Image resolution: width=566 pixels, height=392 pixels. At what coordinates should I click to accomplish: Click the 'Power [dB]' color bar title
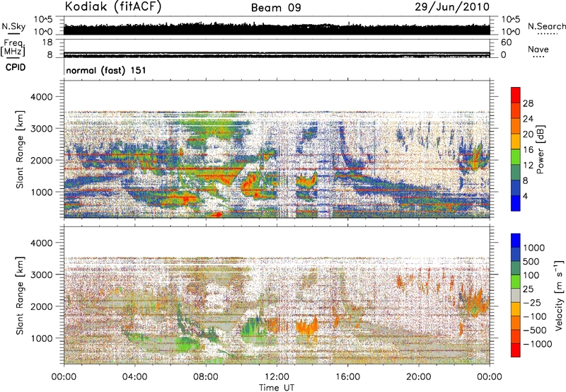click(541, 149)
